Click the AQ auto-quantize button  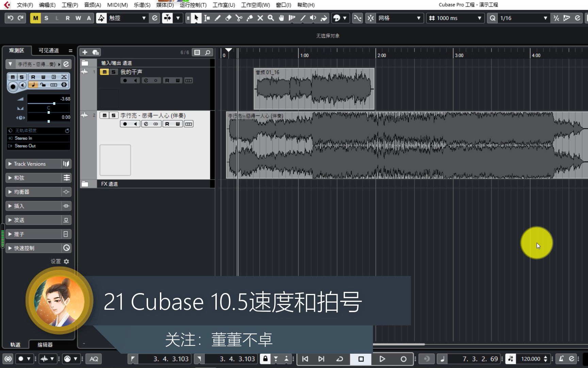tap(94, 359)
